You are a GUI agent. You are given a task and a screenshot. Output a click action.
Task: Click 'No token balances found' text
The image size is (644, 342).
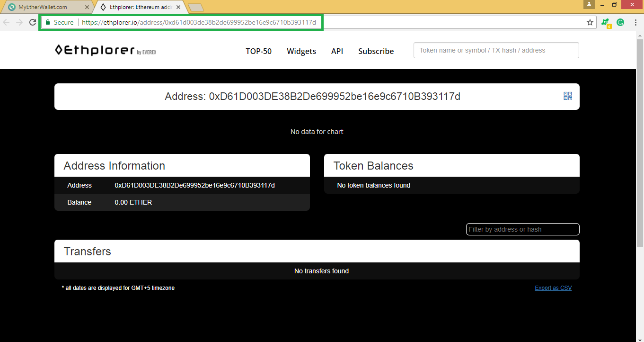click(x=374, y=185)
